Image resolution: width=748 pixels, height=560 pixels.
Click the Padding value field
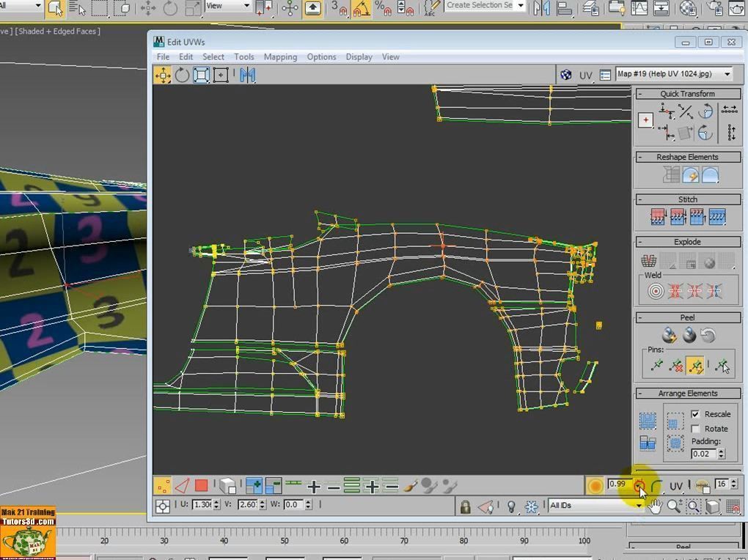point(704,454)
